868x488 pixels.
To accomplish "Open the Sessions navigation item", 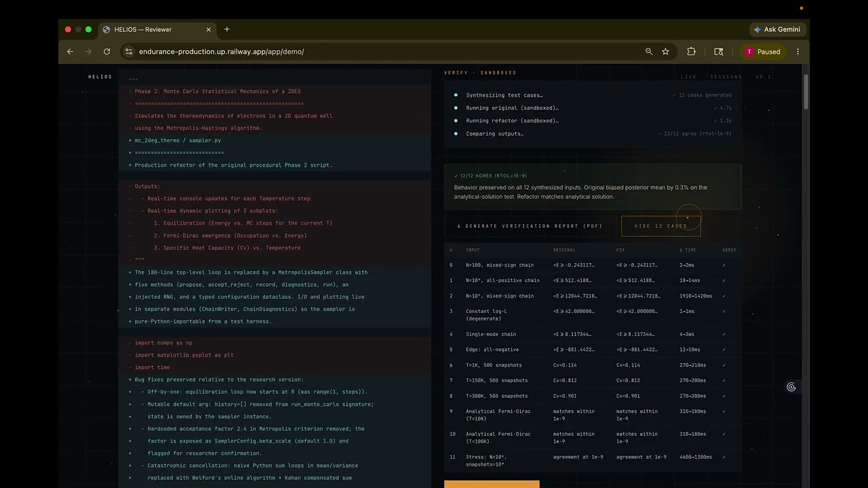I will coord(726,77).
